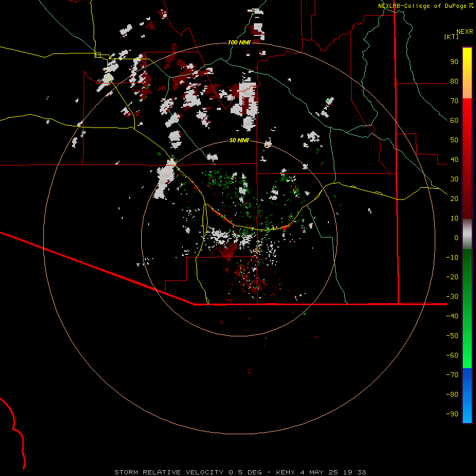This screenshot has width=476, height=476.
Task: Click the -90 value on the velocity scale
Action: pyautogui.click(x=452, y=414)
